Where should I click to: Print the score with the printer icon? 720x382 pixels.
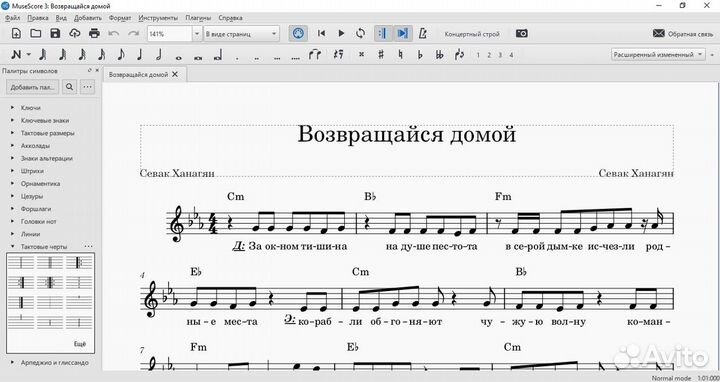pyautogui.click(x=94, y=34)
